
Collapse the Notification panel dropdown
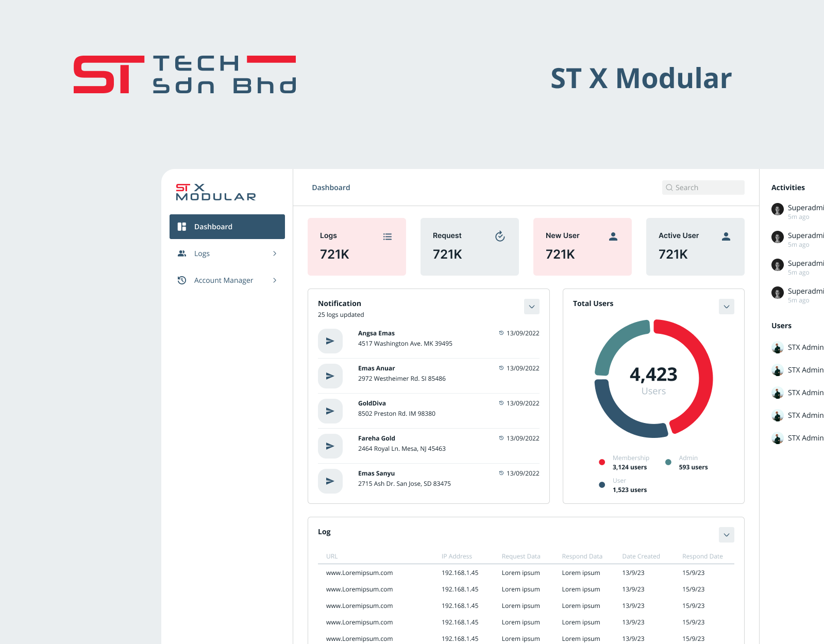532,307
